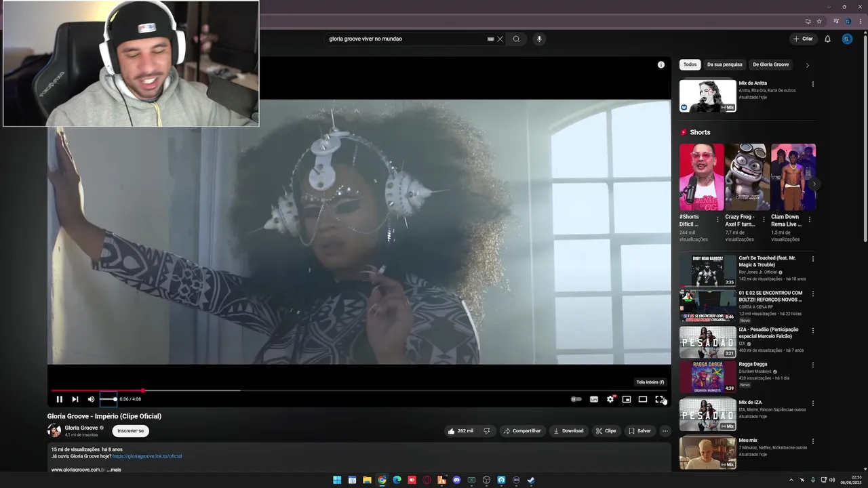The image size is (868, 488).
Task: Open Microsoft Edge from the taskbar
Action: click(397, 480)
